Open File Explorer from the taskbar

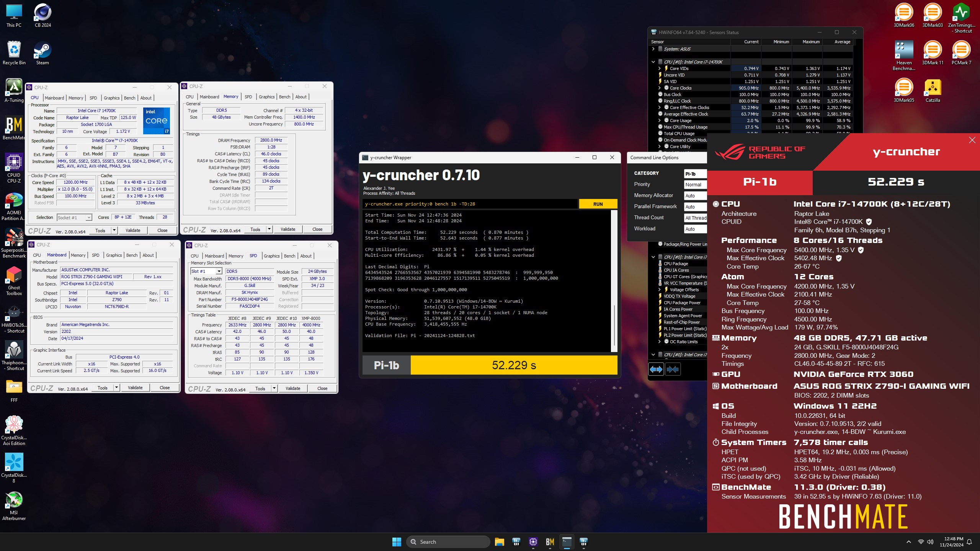point(499,541)
